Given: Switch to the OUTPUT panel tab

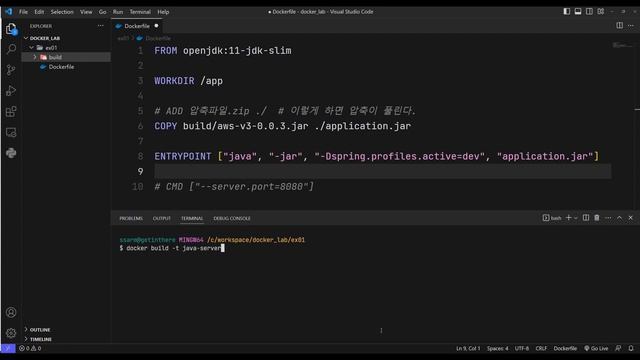Looking at the screenshot, I should 162,218.
